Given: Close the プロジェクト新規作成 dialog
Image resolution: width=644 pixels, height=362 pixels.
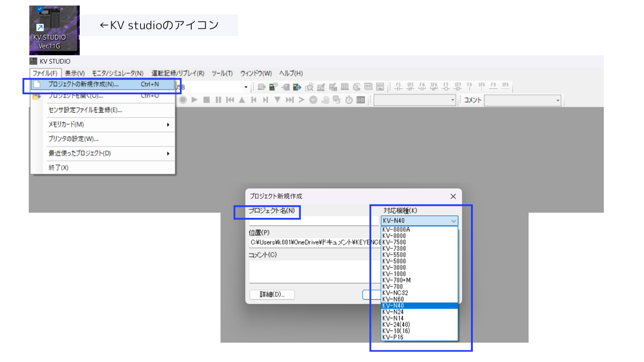Looking at the screenshot, I should [x=453, y=196].
